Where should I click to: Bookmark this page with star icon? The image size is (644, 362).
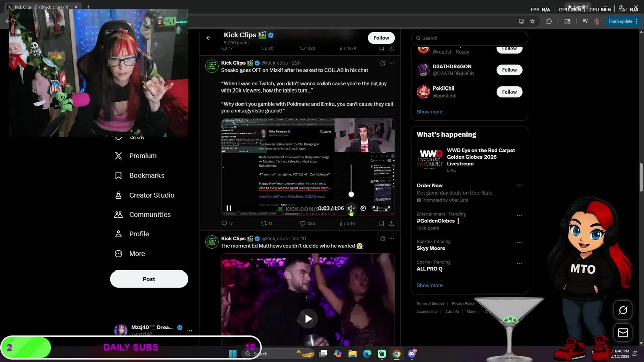(532, 21)
